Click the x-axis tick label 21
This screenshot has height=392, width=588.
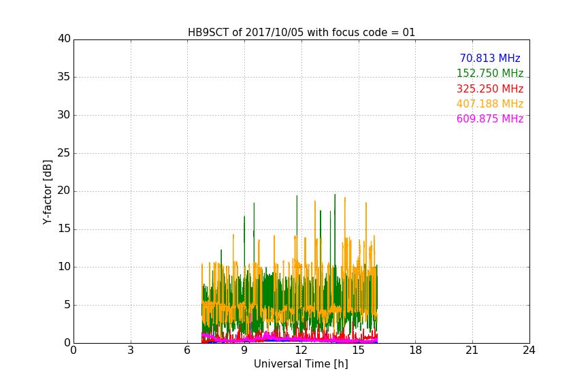click(472, 350)
